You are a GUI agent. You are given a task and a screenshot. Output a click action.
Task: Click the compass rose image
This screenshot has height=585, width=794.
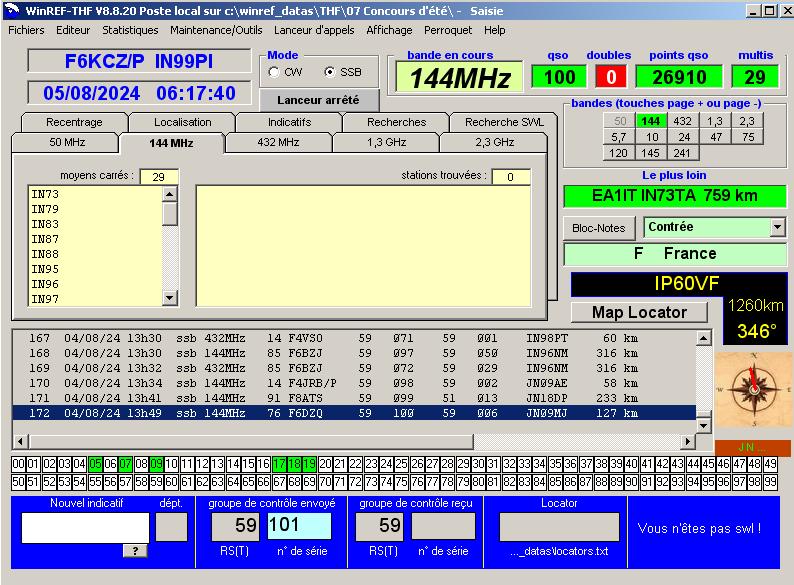753,389
